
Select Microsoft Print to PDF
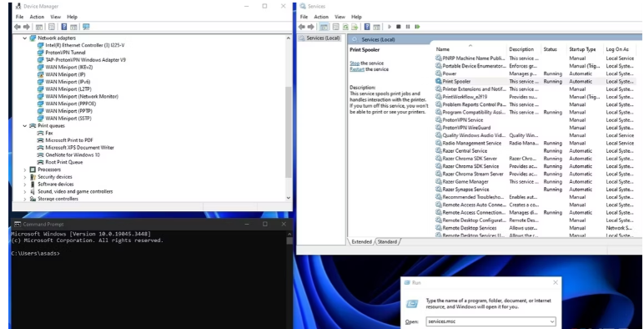point(65,140)
